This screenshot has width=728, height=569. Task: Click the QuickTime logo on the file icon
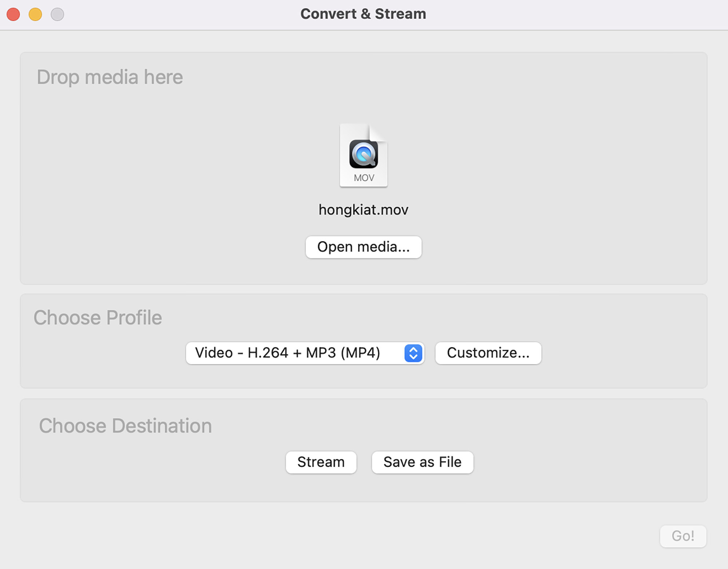coord(364,154)
